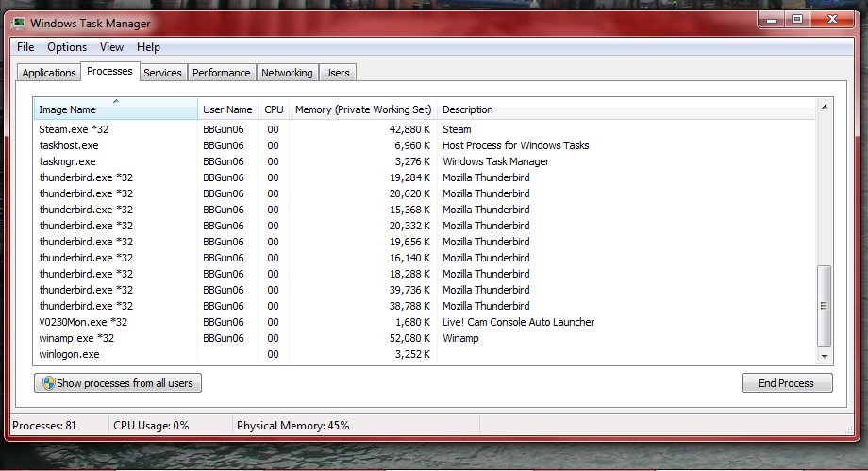This screenshot has height=471, width=868.
Task: Switch to the Services tab
Action: (x=162, y=73)
